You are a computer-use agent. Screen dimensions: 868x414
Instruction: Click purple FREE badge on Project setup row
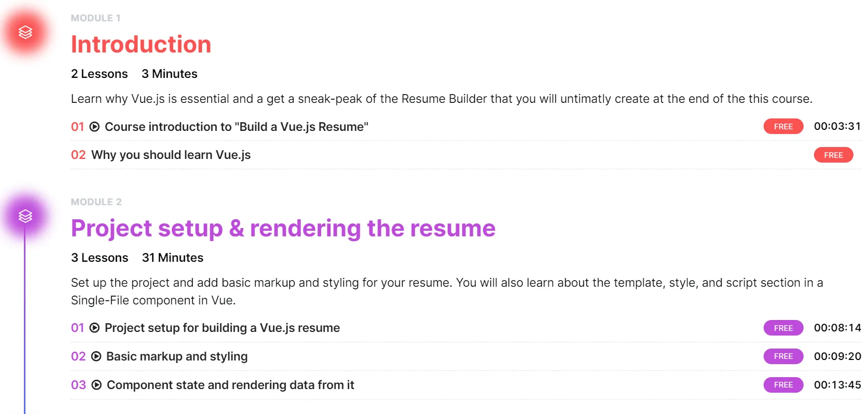[783, 328]
